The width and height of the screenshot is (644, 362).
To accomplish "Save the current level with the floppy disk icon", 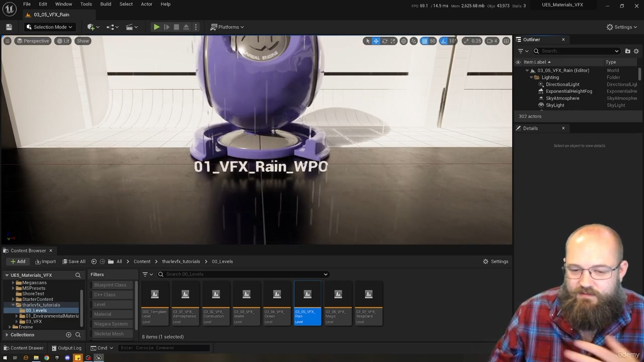I will tap(9, 27).
